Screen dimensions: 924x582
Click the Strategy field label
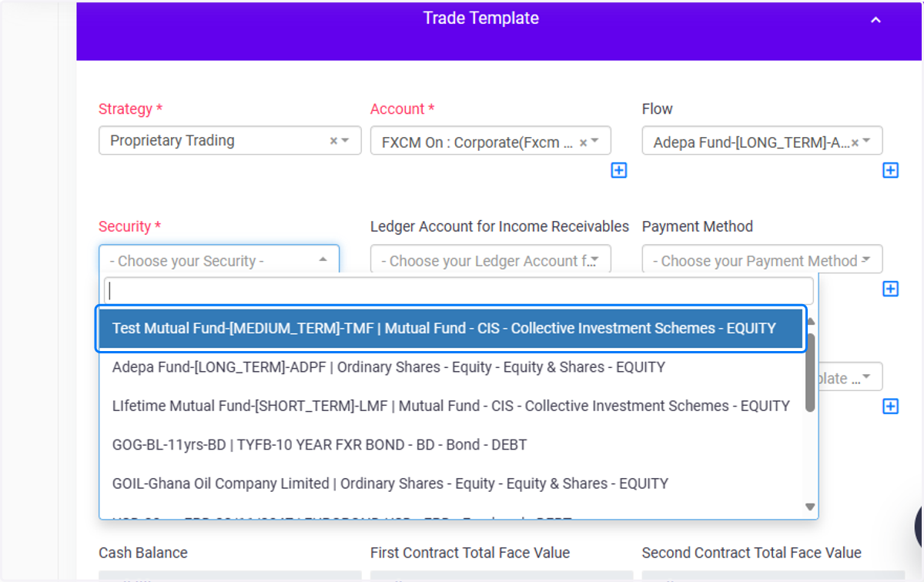130,109
